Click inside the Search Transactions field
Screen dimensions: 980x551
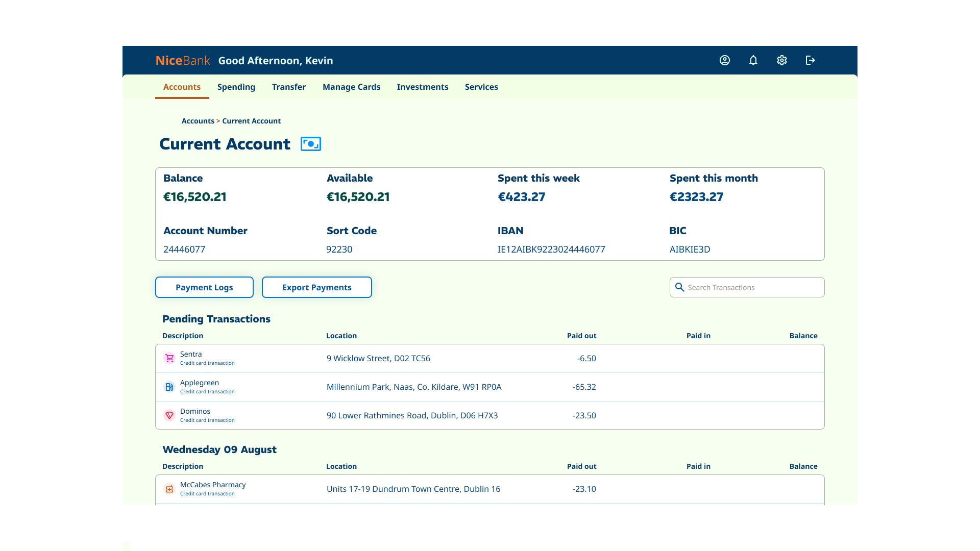[740, 287]
